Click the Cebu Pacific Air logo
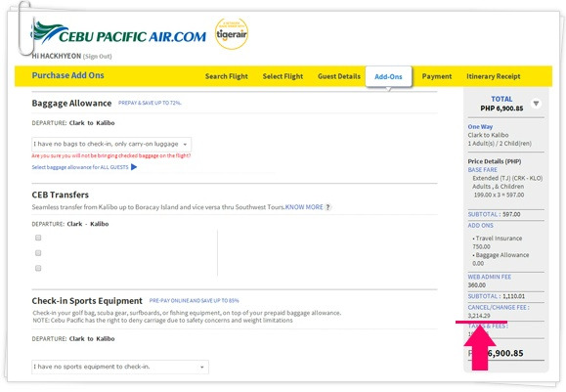Image resolution: width=566 pixels, height=392 pixels. click(119, 33)
